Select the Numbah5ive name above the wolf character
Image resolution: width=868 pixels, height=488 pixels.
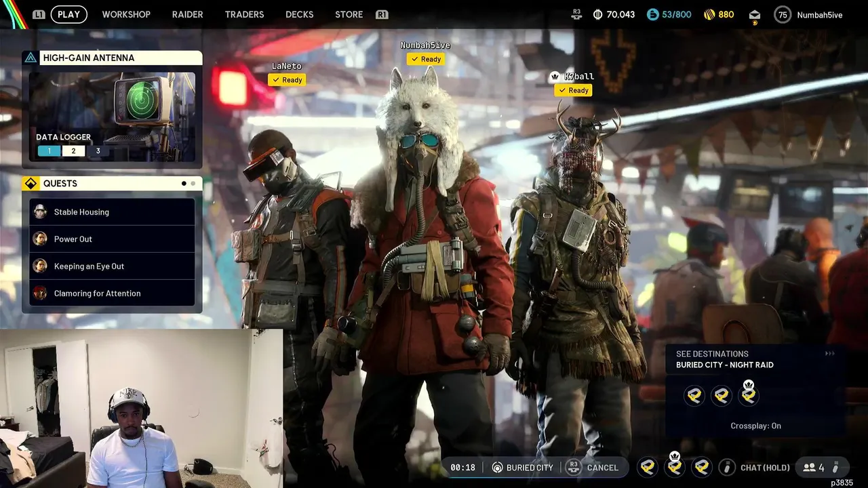tap(425, 45)
